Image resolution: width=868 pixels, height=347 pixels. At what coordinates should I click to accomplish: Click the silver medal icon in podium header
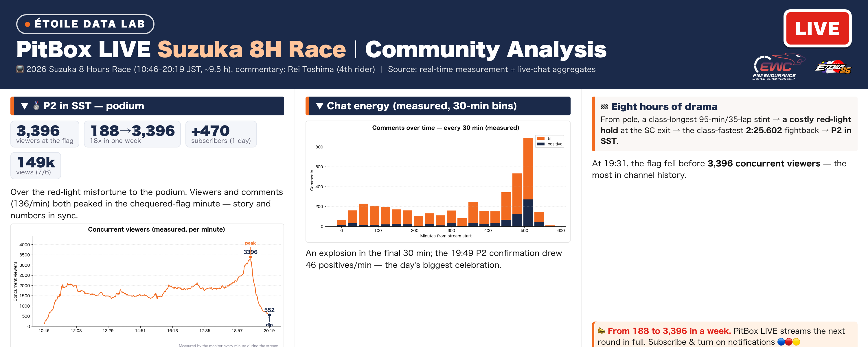pos(36,106)
